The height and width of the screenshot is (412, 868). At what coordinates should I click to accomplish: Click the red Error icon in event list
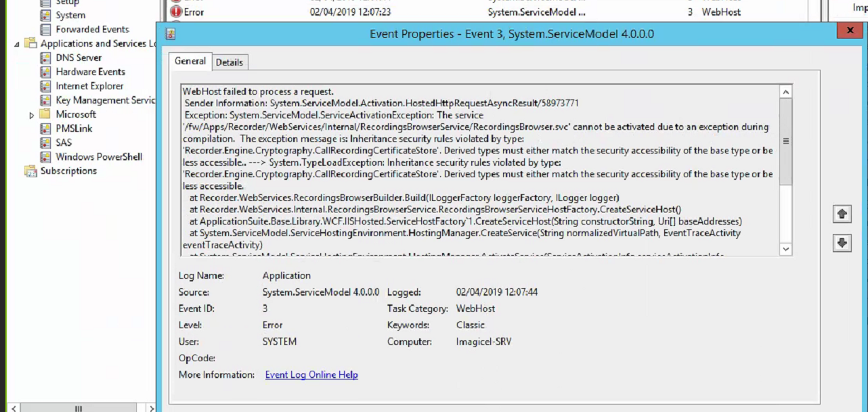[176, 12]
